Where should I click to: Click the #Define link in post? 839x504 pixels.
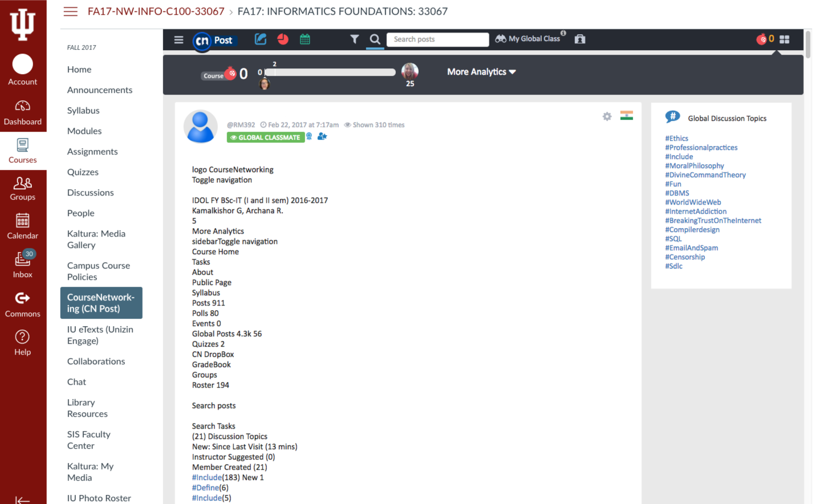(205, 488)
